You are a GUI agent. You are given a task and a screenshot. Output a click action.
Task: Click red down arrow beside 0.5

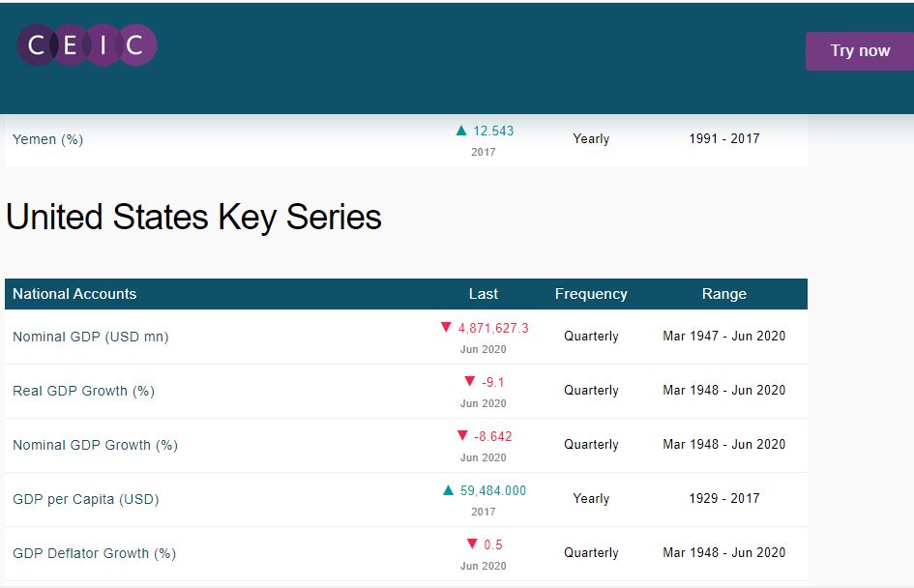coord(472,544)
